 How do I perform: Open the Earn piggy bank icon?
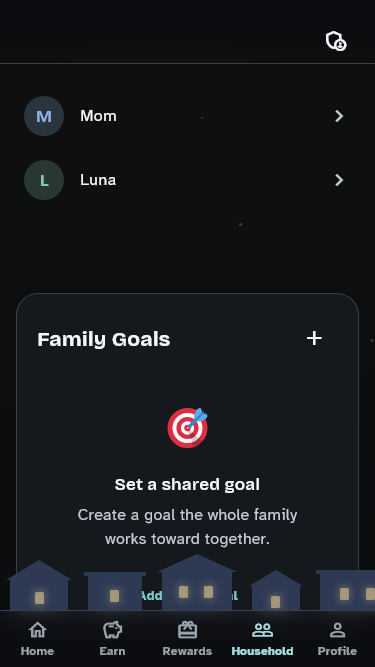tap(112, 630)
